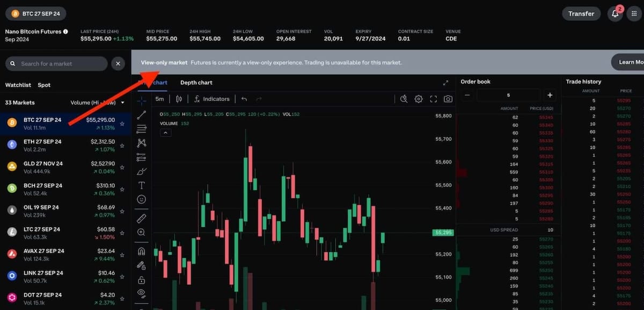Viewport: 644px width, 310px height.
Task: Open the 5m timeframe dropdown
Action: tap(159, 99)
